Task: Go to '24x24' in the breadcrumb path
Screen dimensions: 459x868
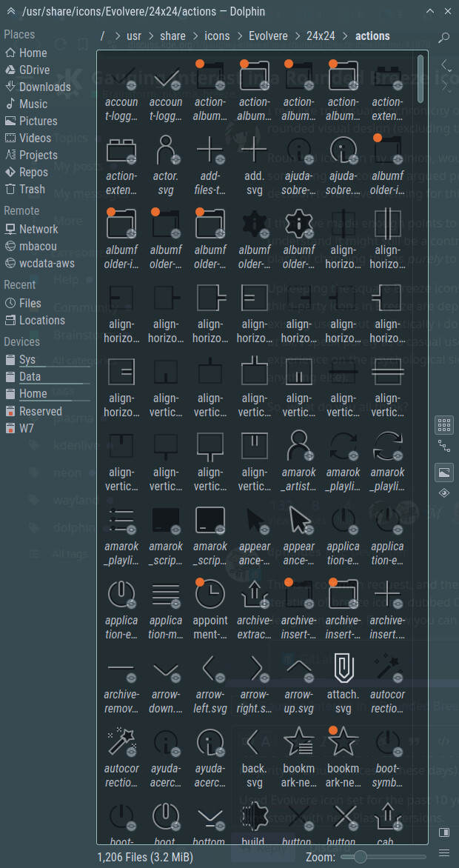Action: (321, 36)
